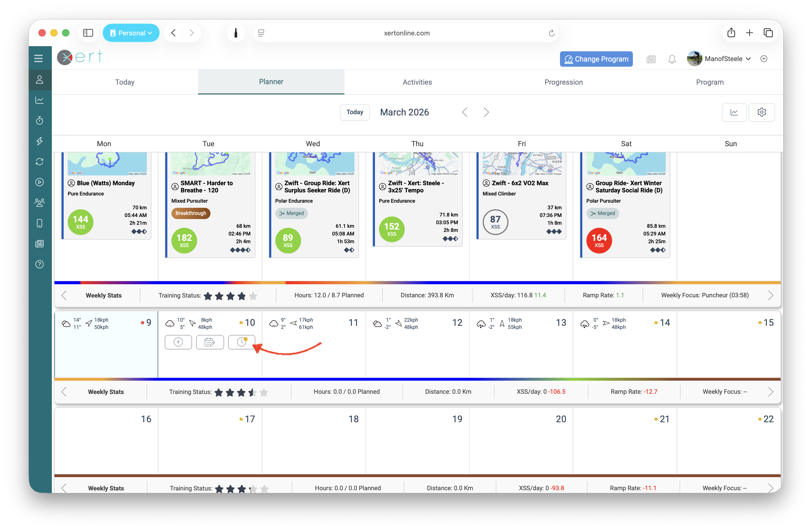Open the community group sidebar icon

(x=40, y=203)
